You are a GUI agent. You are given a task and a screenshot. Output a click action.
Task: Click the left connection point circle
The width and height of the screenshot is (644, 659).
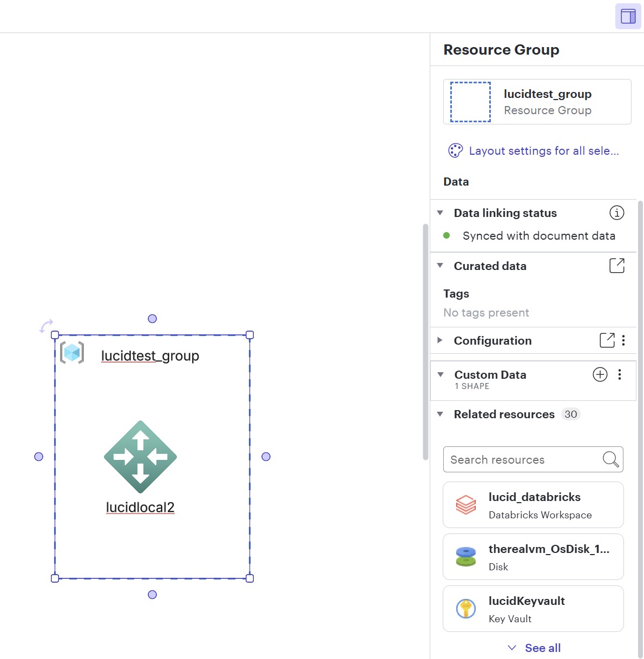point(38,457)
